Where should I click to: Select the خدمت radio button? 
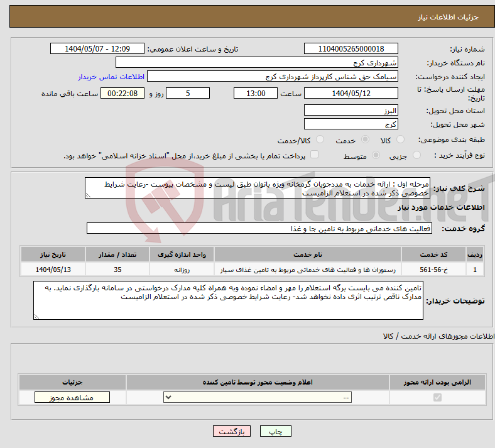pos(365,139)
